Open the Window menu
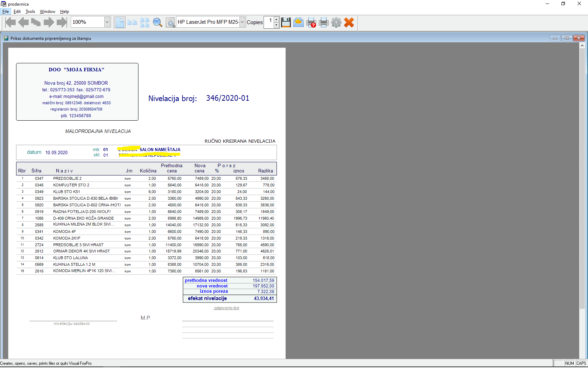The width and height of the screenshot is (588, 377). (48, 12)
